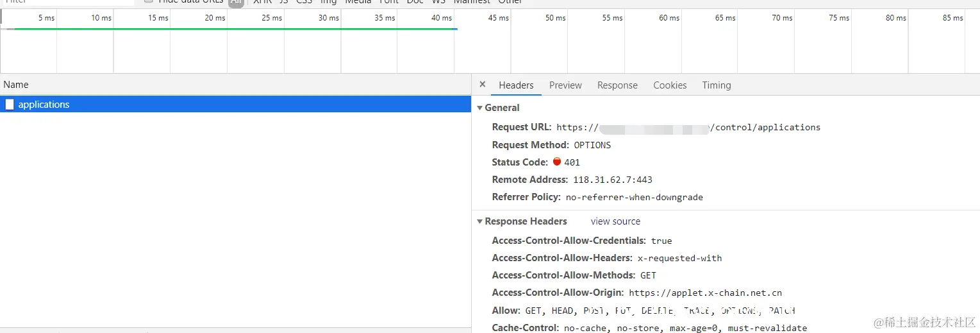Image resolution: width=980 pixels, height=333 pixels.
Task: Click the Remote Address label
Action: [x=530, y=180]
